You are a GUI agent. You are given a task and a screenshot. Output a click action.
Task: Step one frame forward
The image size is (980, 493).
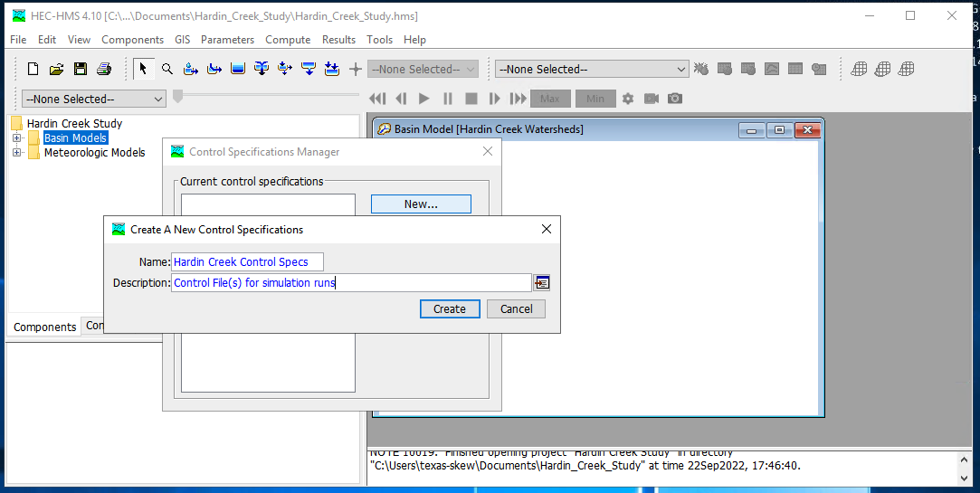(494, 99)
